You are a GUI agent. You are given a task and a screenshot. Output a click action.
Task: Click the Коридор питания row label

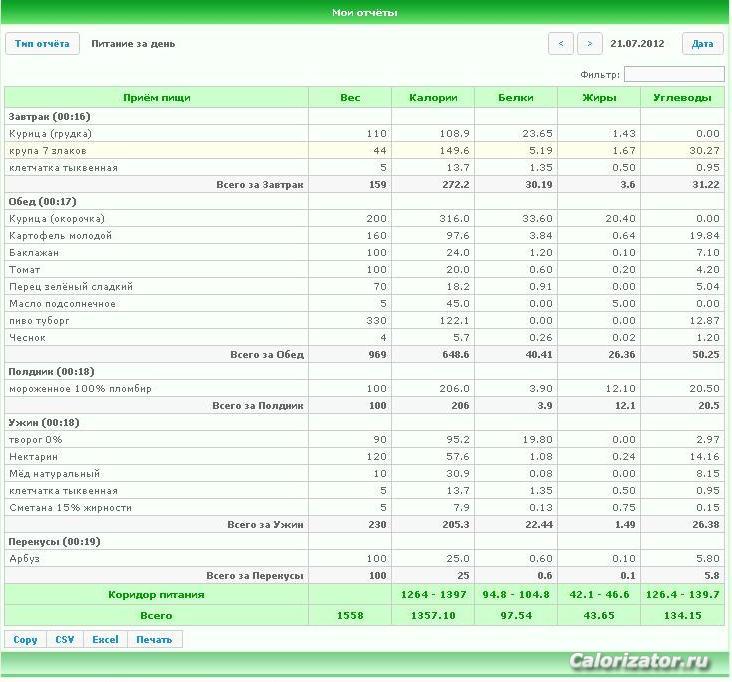pyautogui.click(x=156, y=595)
